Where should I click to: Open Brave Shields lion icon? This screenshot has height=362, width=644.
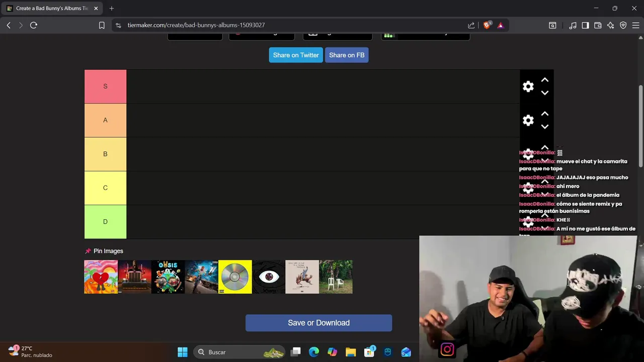tap(487, 25)
